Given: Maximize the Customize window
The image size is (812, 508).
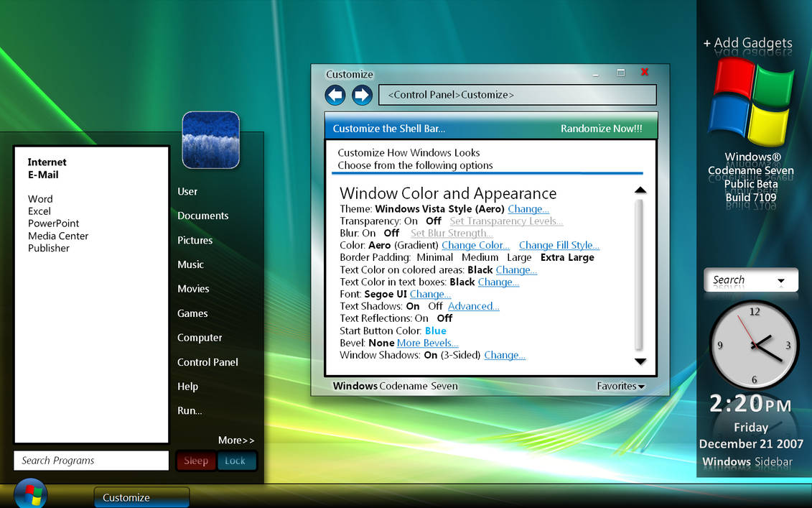Looking at the screenshot, I should [x=621, y=73].
